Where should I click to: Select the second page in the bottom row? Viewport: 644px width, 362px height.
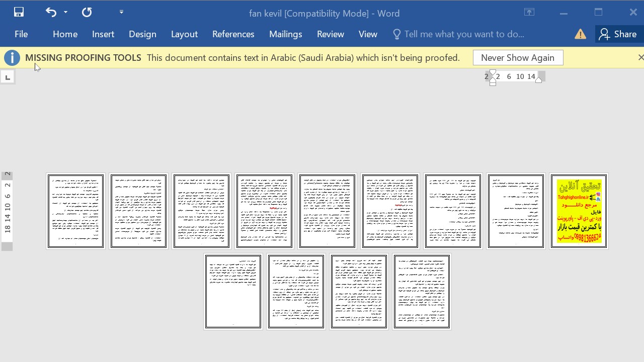296,292
